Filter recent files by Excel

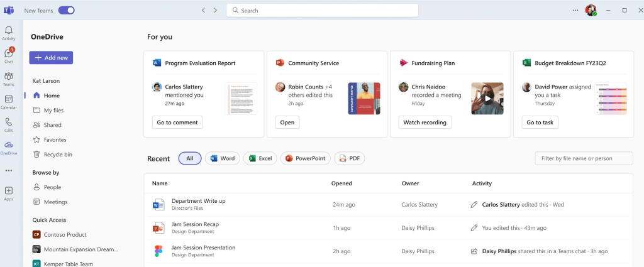pos(260,158)
